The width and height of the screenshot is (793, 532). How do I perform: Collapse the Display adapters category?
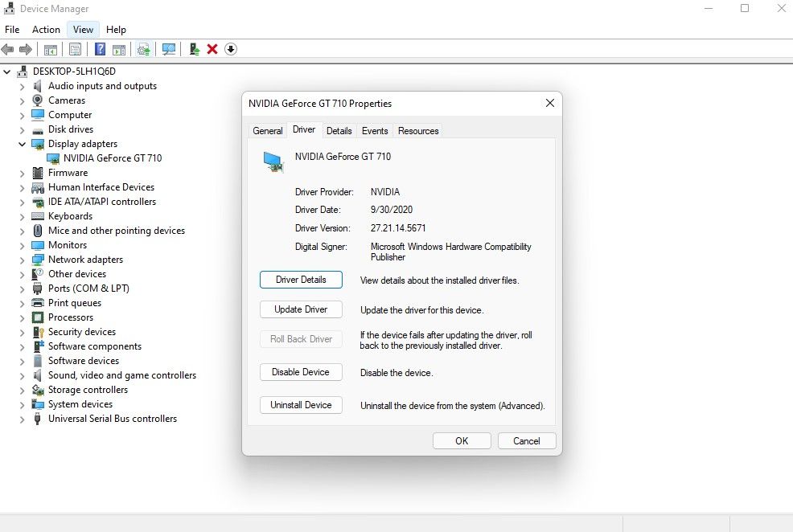tap(22, 144)
